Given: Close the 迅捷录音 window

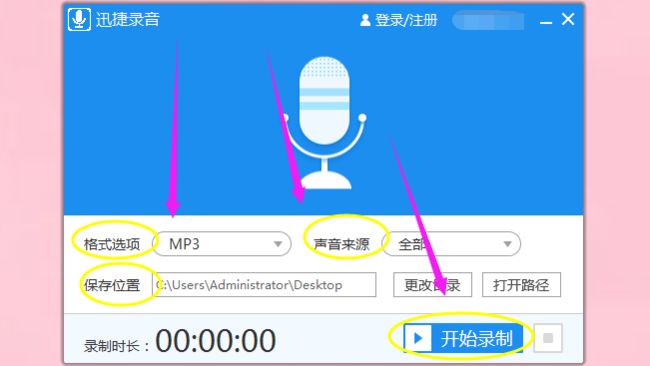Looking at the screenshot, I should pyautogui.click(x=568, y=19).
